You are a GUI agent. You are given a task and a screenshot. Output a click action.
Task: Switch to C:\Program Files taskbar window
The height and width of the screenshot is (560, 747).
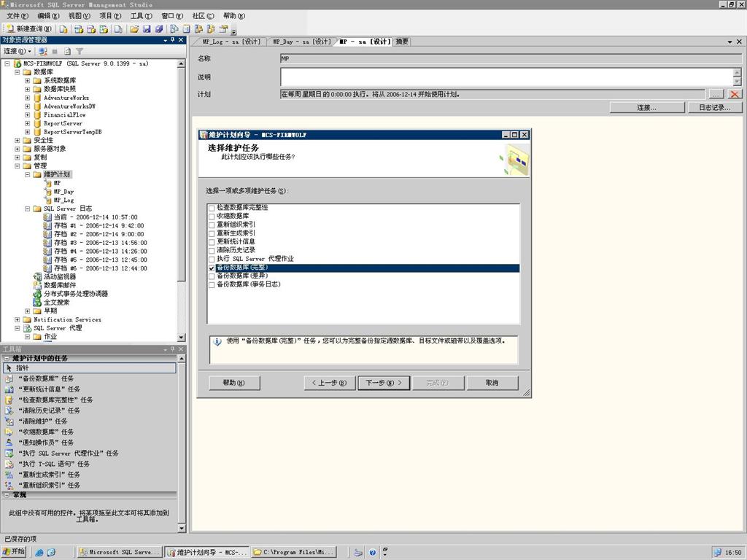(x=294, y=553)
